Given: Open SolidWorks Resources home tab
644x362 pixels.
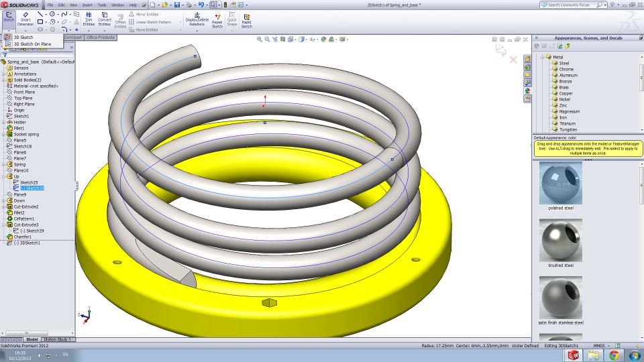Looking at the screenshot, I should (x=527, y=59).
